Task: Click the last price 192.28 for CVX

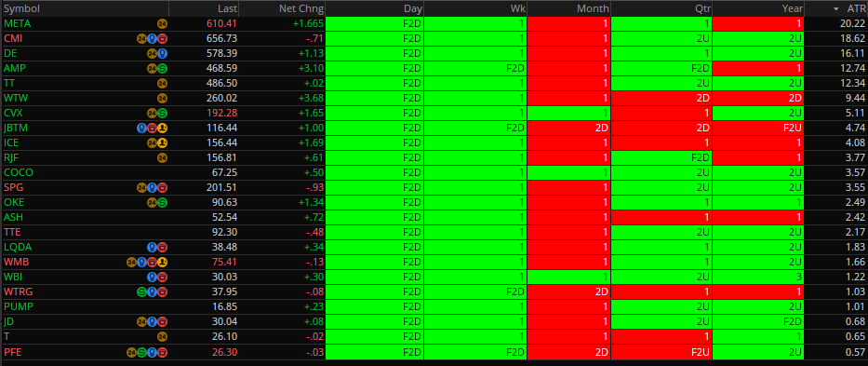Action: click(221, 113)
